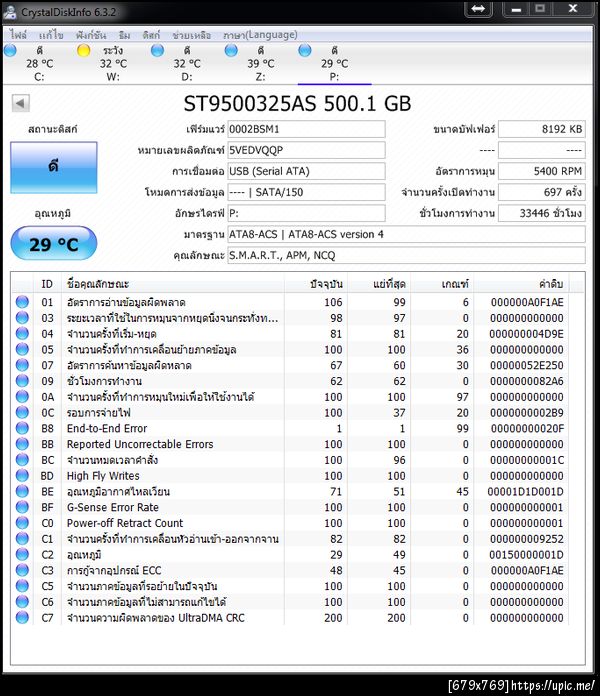Select the End-to-End Error attribute name

(107, 428)
